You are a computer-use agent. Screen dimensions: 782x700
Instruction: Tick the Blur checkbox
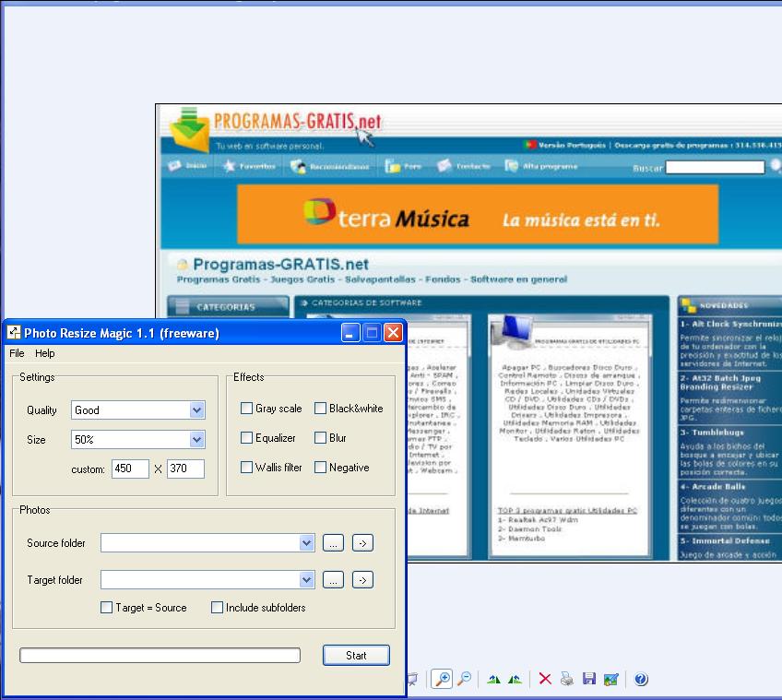tap(320, 438)
